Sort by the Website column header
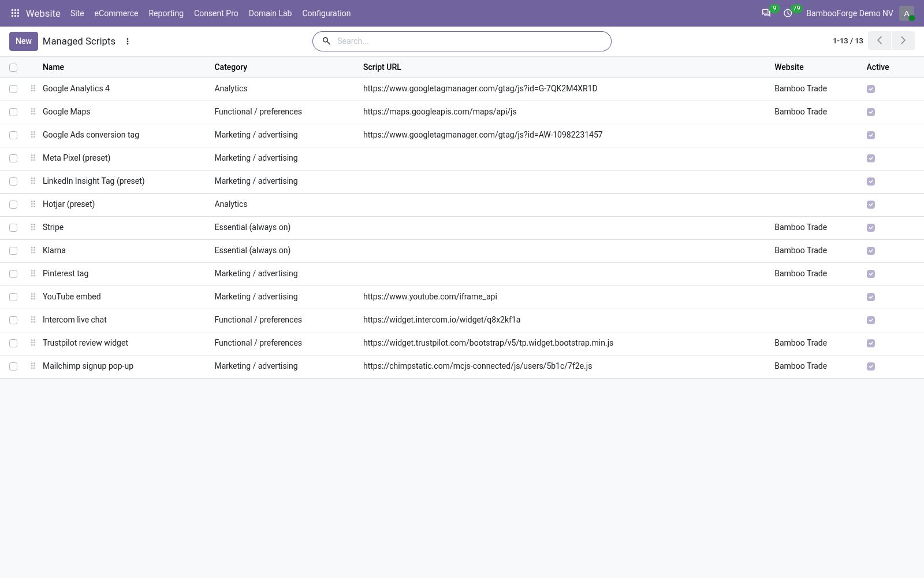Screen dimensions: 924x578 [x=789, y=67]
